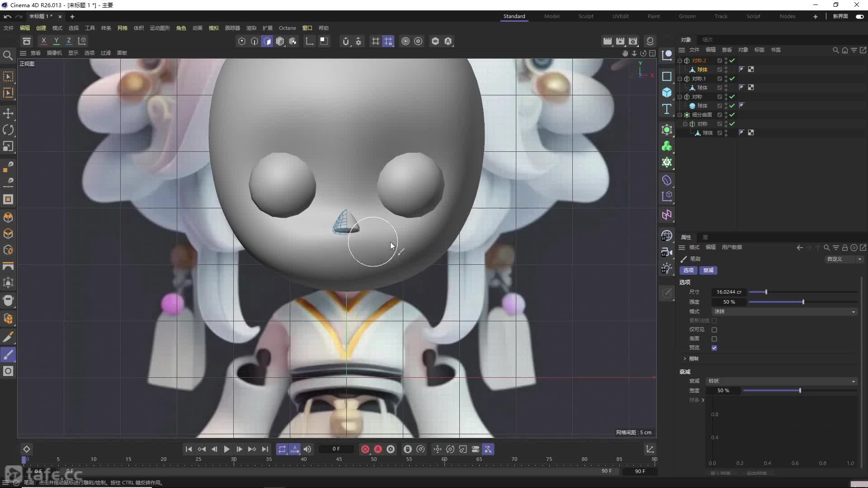Viewport: 868px width, 488px height.
Task: Collapse the 对称.1 tree node
Action: pyautogui.click(x=679, y=79)
